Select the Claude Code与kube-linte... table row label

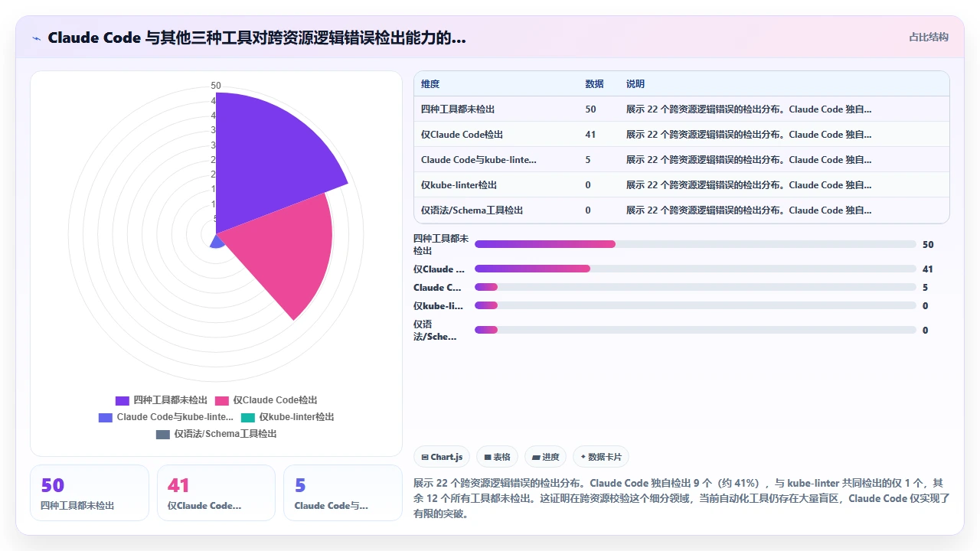(479, 160)
